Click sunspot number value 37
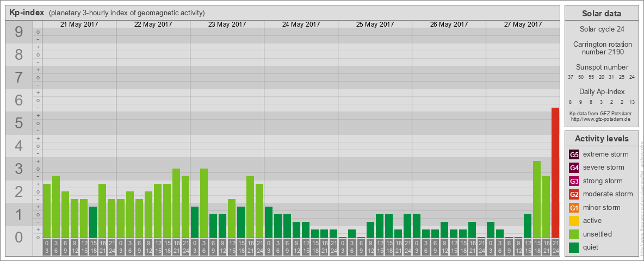 (571, 77)
